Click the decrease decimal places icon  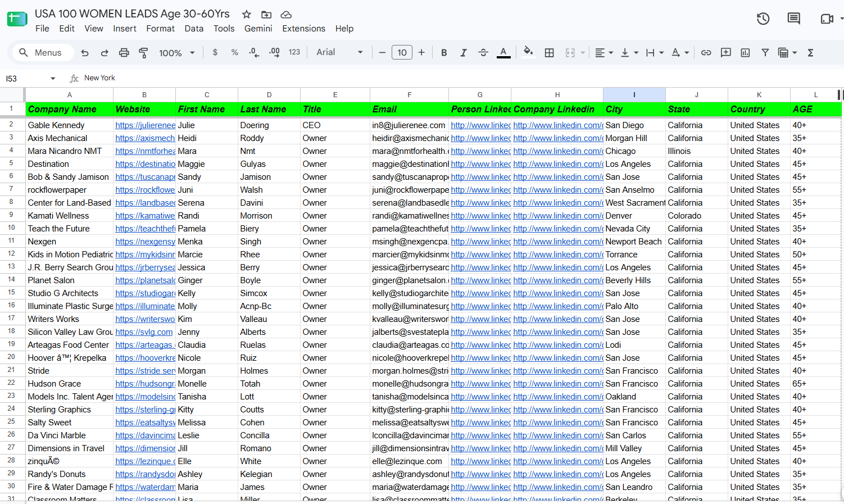tap(255, 52)
